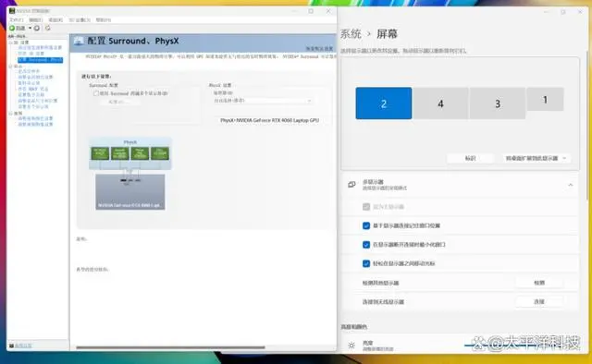The width and height of the screenshot is (592, 364).
Task: Select 调整桌面颜色设置 in the task tree
Action: (35, 77)
